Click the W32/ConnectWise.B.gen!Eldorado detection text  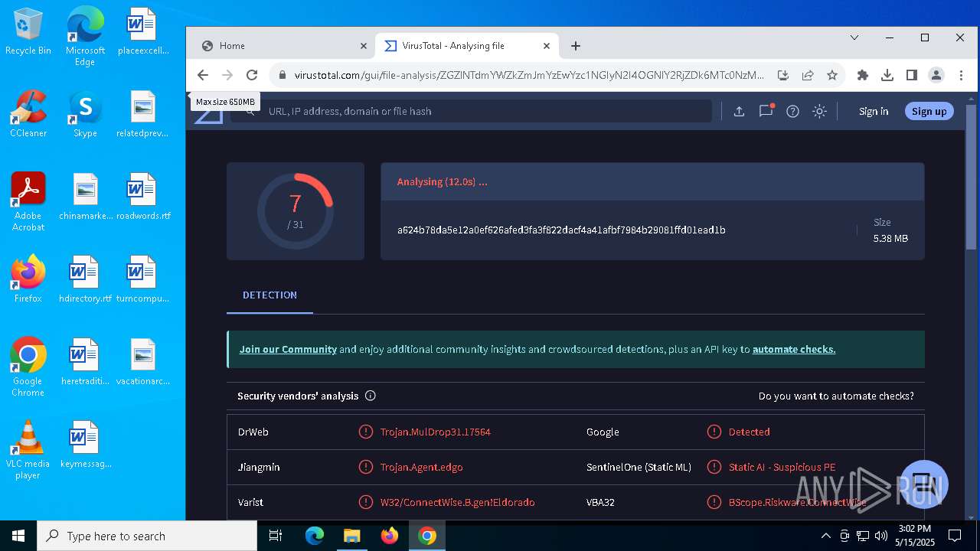point(458,502)
